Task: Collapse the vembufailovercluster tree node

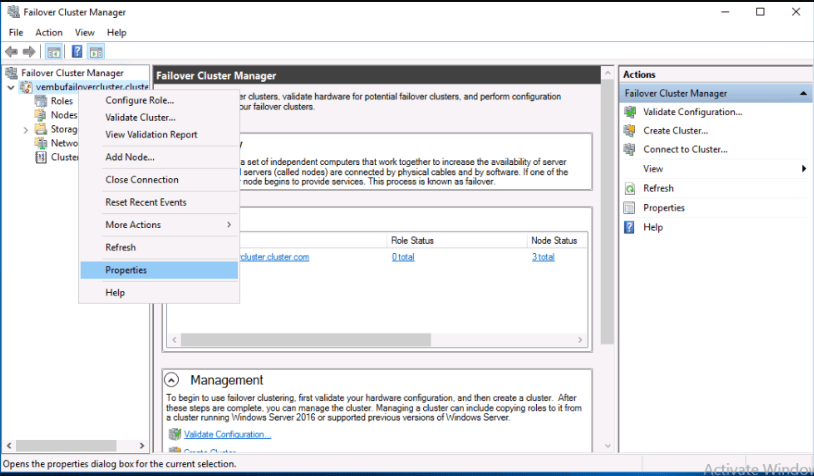Action: [10, 87]
